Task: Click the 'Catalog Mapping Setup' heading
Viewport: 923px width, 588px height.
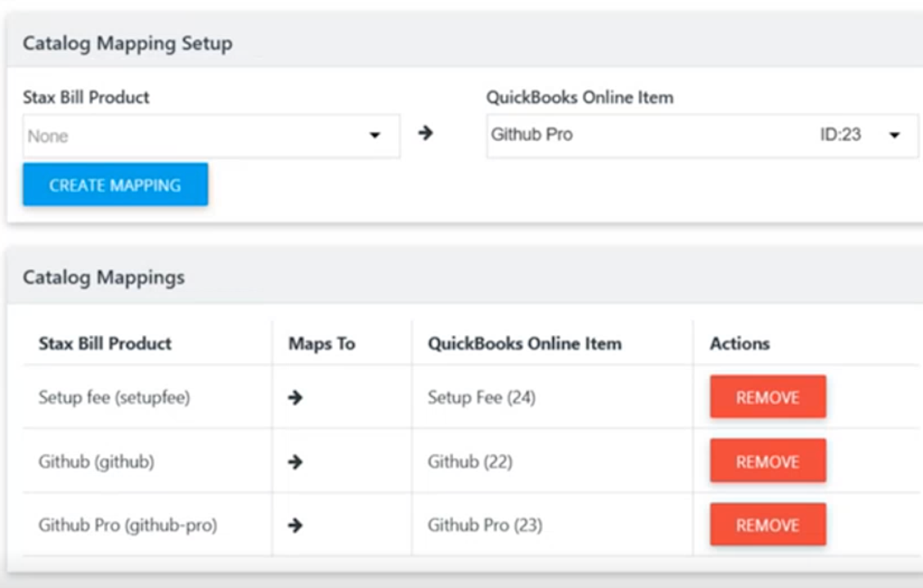Action: tap(128, 44)
